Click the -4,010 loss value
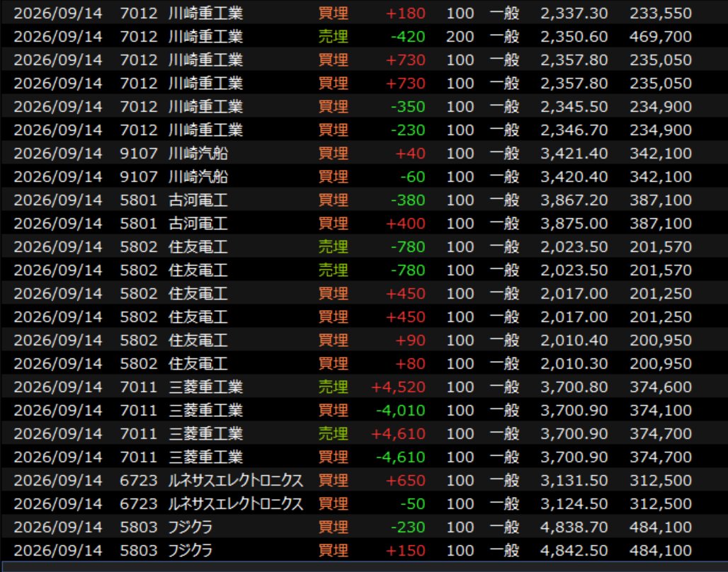728x572 pixels. point(400,410)
